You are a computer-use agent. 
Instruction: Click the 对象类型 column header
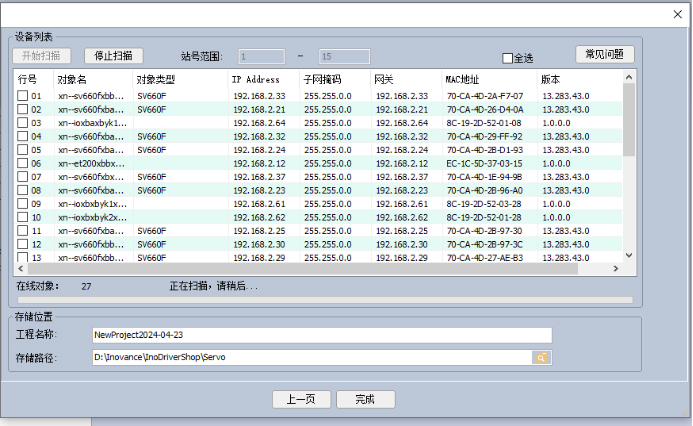(156, 78)
